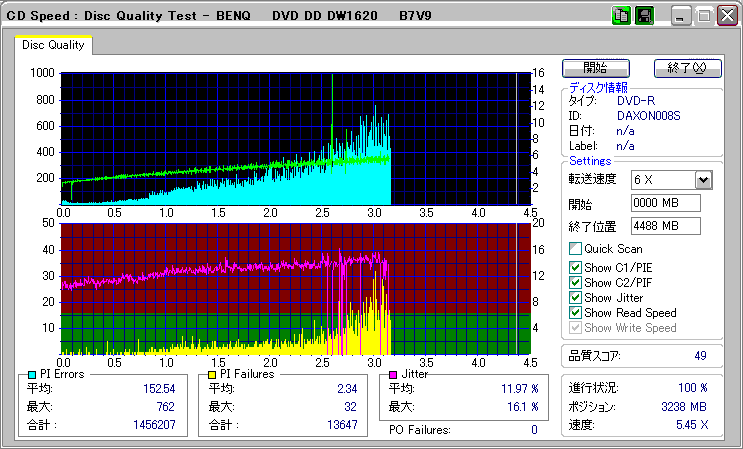Click the PI Errors graph area
Screen dimensions: 743x449
[x=296, y=139]
